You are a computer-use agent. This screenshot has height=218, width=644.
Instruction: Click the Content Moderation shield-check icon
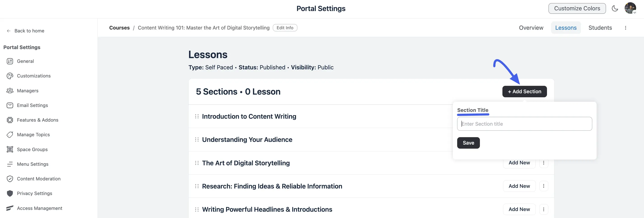[x=10, y=179]
